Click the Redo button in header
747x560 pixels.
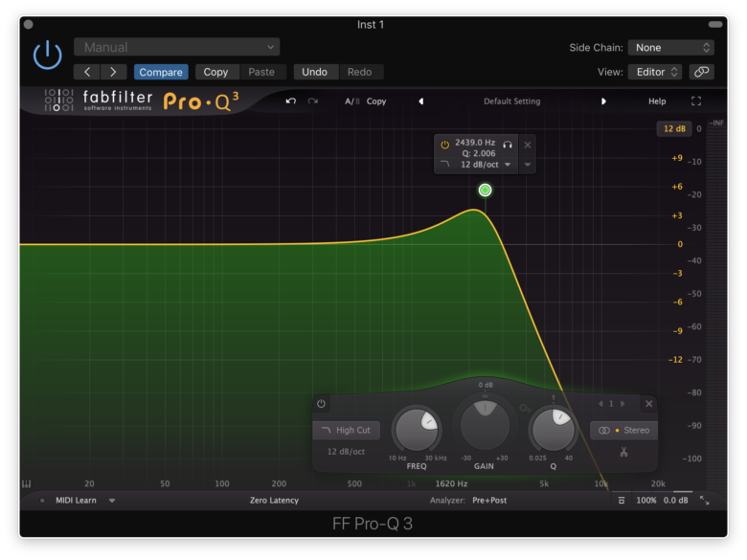(x=360, y=72)
